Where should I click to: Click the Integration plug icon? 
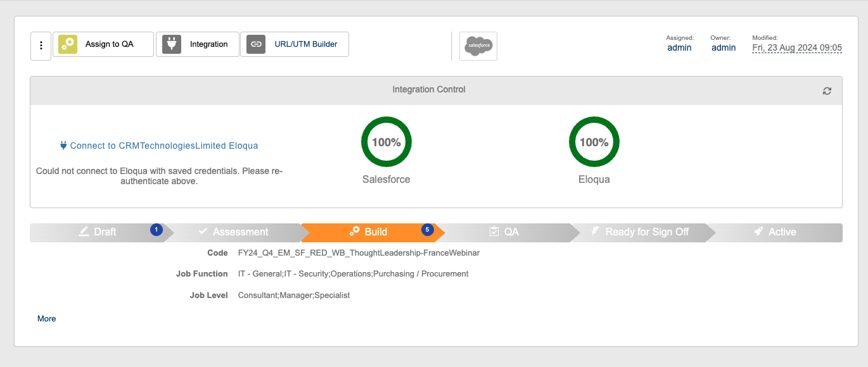(172, 44)
